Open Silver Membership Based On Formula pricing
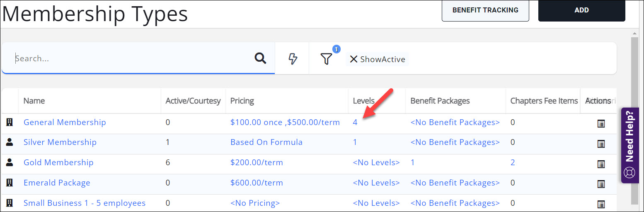 266,142
